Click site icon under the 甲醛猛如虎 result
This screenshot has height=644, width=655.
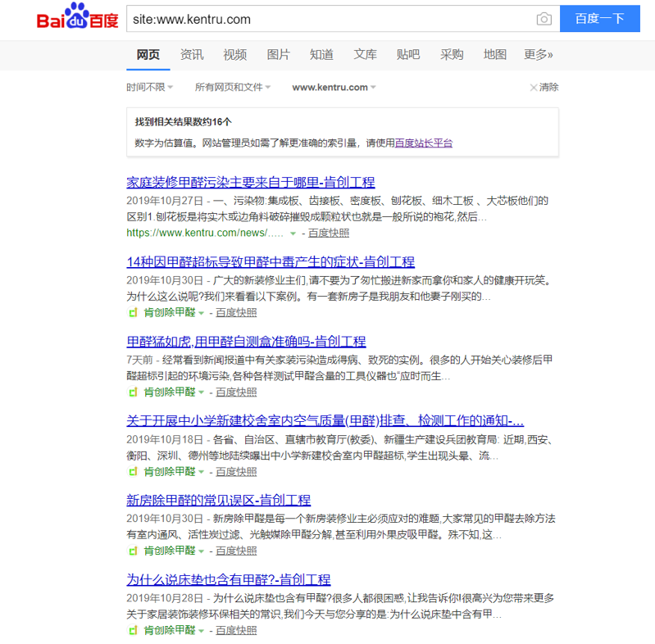(x=133, y=392)
